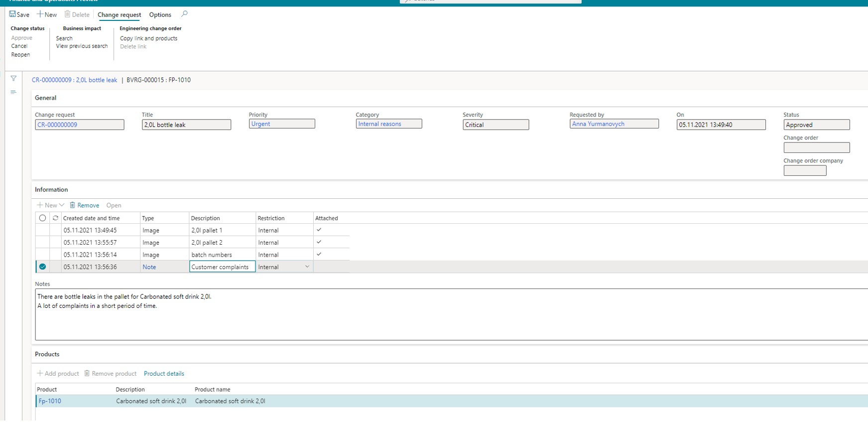Open Product details link
The height and width of the screenshot is (422, 868).
click(x=164, y=374)
